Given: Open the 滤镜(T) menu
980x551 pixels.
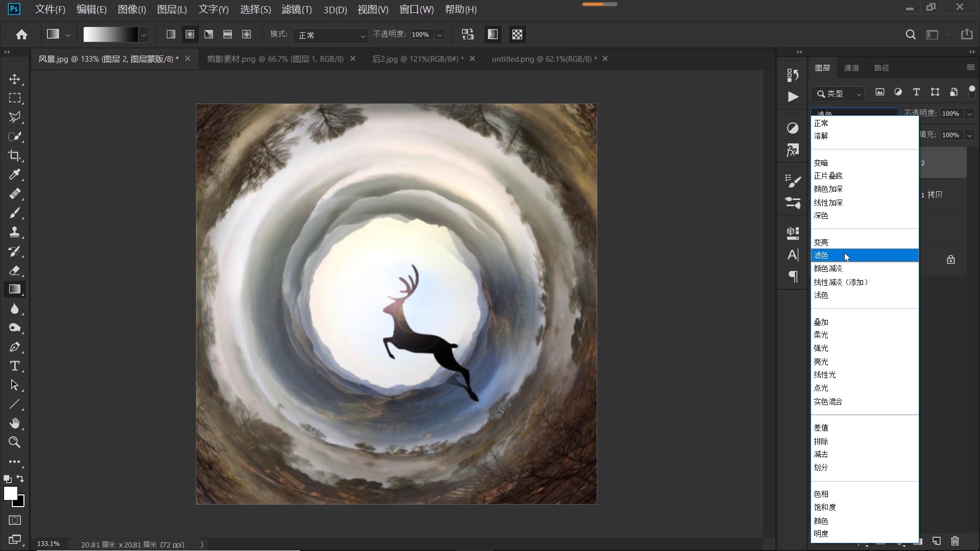Looking at the screenshot, I should [x=297, y=10].
